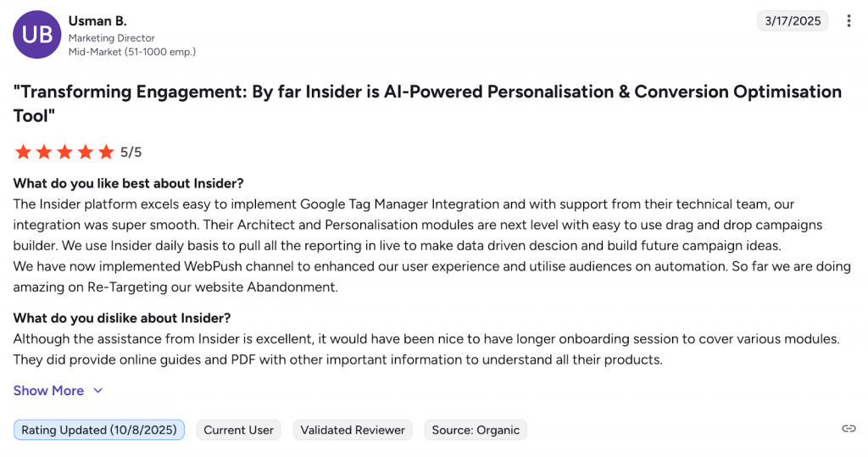868x457 pixels.
Task: Click "What do you like best about Insider?" heading
Action: 129,184
